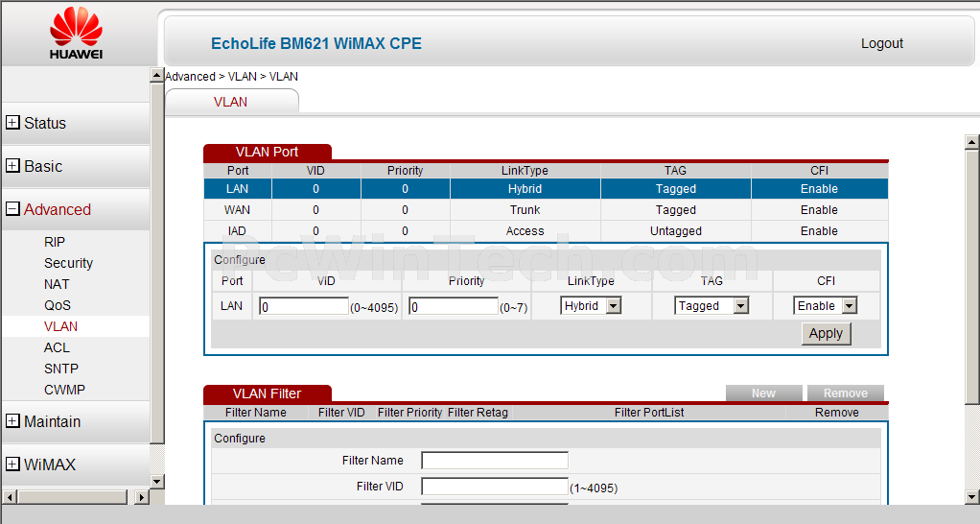Click the Logout link
980x524 pixels.
(882, 43)
